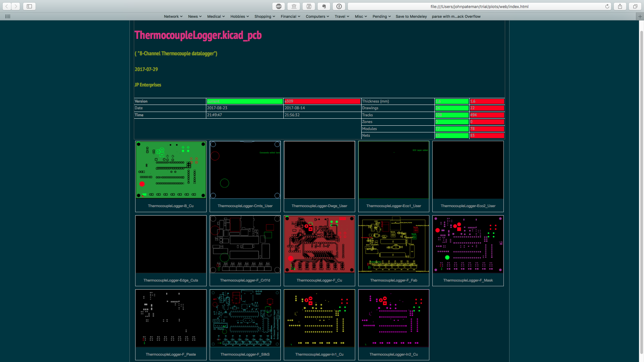
Task: Expand the Network bookmarks folder
Action: [173, 16]
